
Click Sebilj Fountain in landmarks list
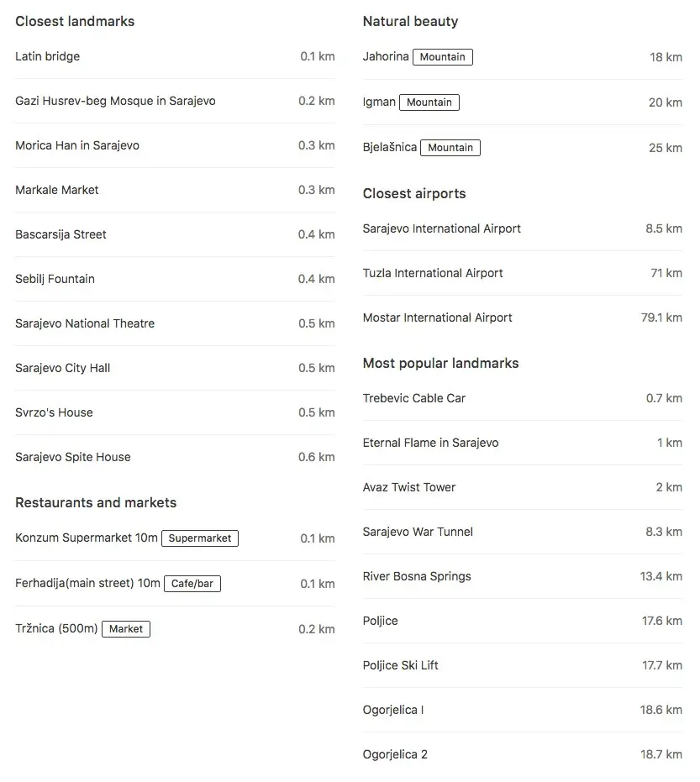click(x=175, y=279)
